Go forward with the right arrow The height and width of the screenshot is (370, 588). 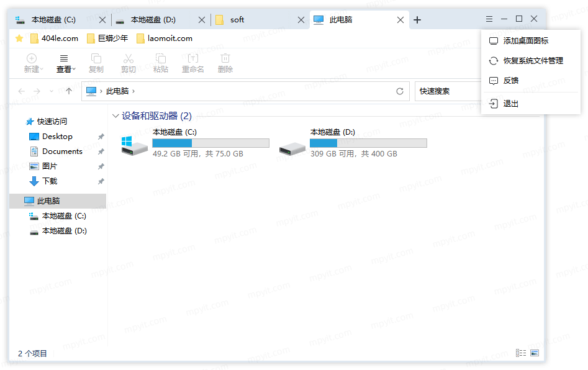point(37,91)
